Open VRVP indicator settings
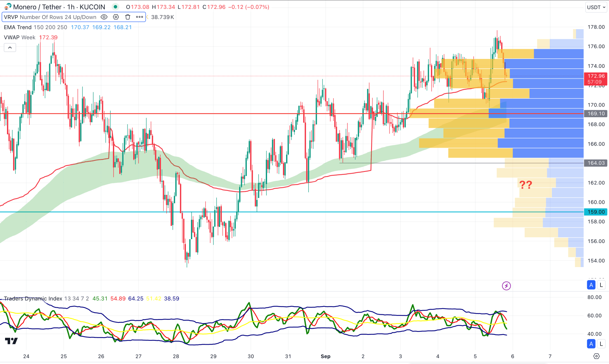This screenshot has width=609, height=364. (116, 17)
